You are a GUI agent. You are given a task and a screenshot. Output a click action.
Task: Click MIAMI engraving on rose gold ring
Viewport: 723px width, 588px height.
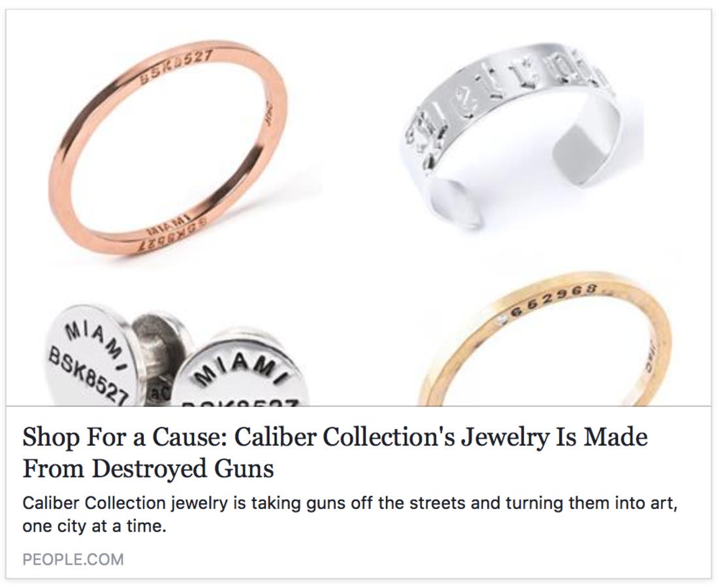[168, 231]
